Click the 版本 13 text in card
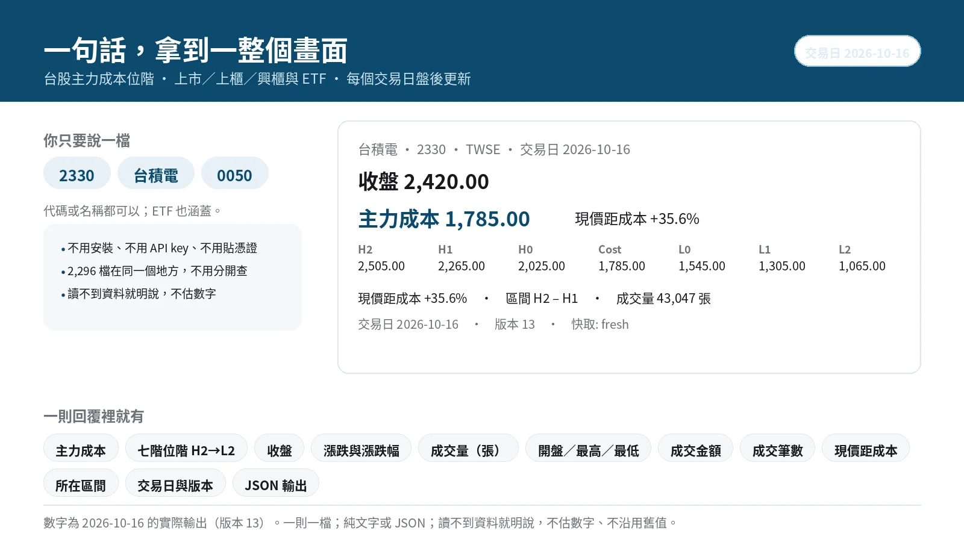The height and width of the screenshot is (560, 964). (x=515, y=325)
